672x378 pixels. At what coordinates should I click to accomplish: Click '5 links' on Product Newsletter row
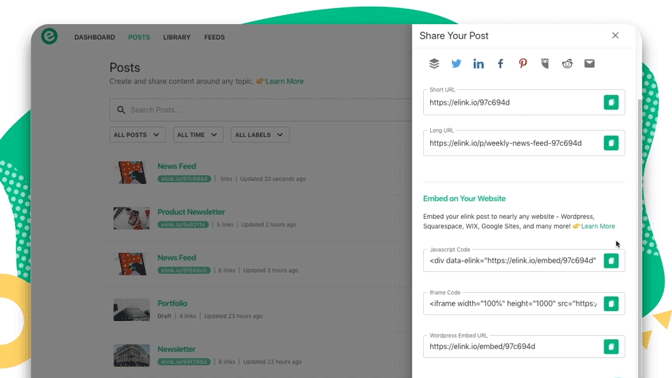(225, 225)
